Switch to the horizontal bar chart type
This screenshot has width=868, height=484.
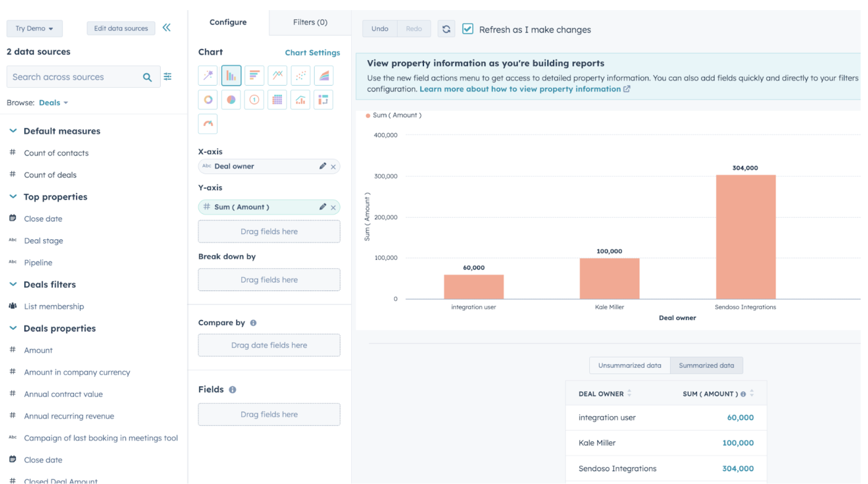point(254,75)
